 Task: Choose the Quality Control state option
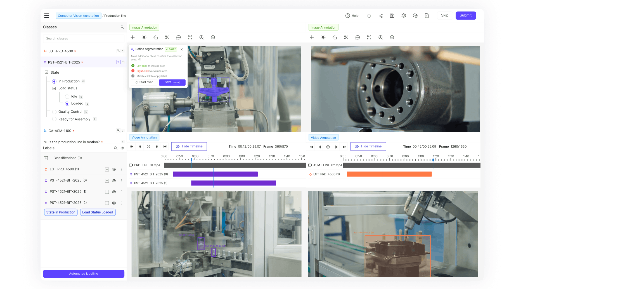[x=55, y=112]
